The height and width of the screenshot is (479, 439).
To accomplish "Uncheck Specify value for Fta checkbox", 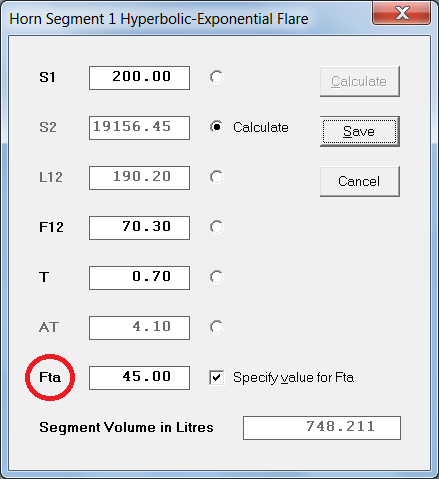I will point(217,378).
